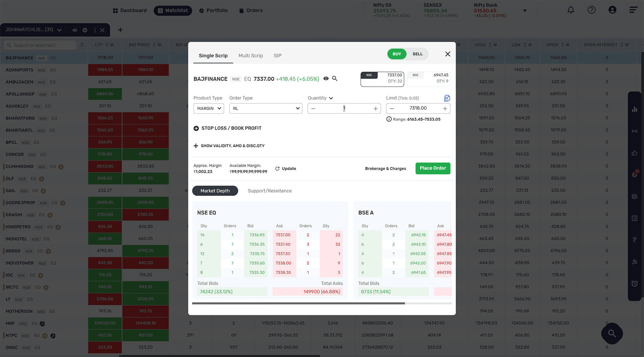Toggle the eye icon beside BAJFINANCE price
The height and width of the screenshot is (357, 644).
point(326,78)
